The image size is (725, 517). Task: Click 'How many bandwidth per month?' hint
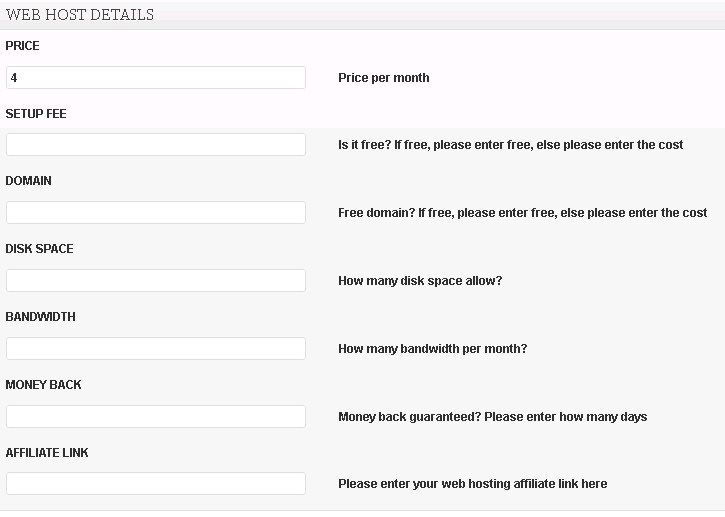point(432,349)
